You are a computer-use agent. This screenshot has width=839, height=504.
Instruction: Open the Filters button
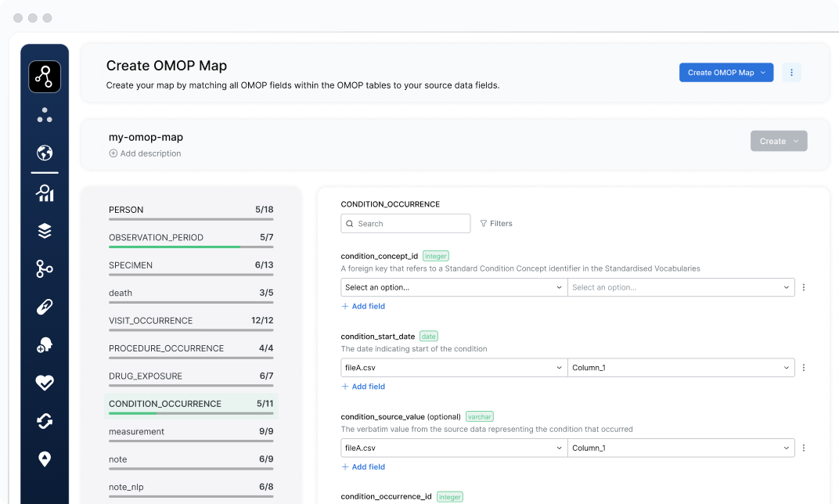click(x=496, y=224)
